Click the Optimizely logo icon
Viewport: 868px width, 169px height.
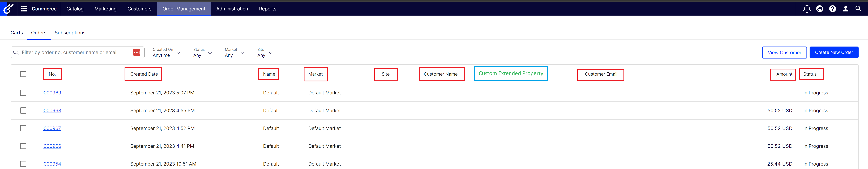tap(8, 8)
